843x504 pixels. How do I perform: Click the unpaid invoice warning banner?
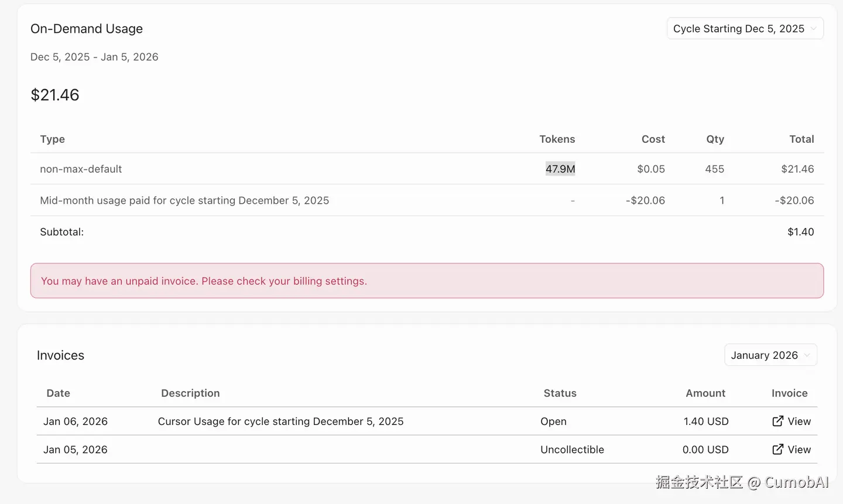click(426, 281)
